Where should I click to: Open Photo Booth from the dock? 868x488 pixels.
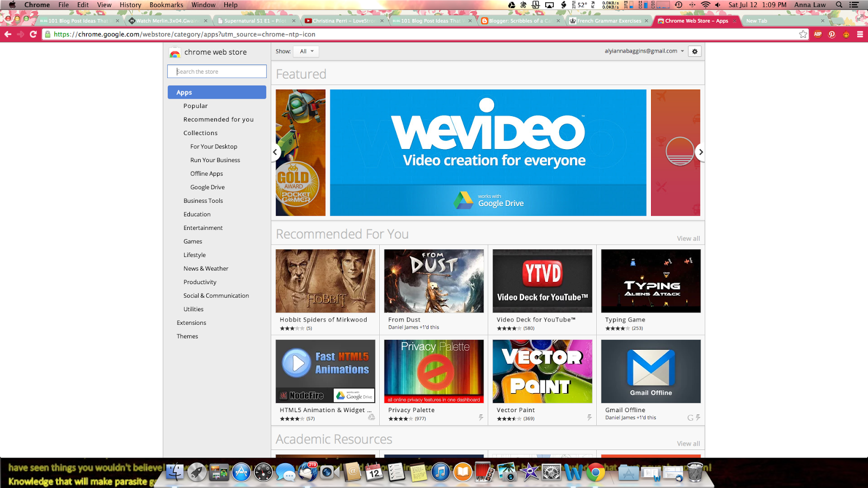pos(484,473)
